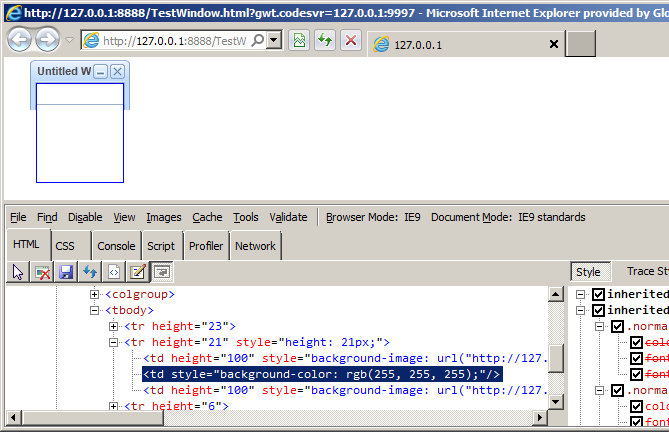Toggle the first .norma rule checkbox

tap(617, 327)
